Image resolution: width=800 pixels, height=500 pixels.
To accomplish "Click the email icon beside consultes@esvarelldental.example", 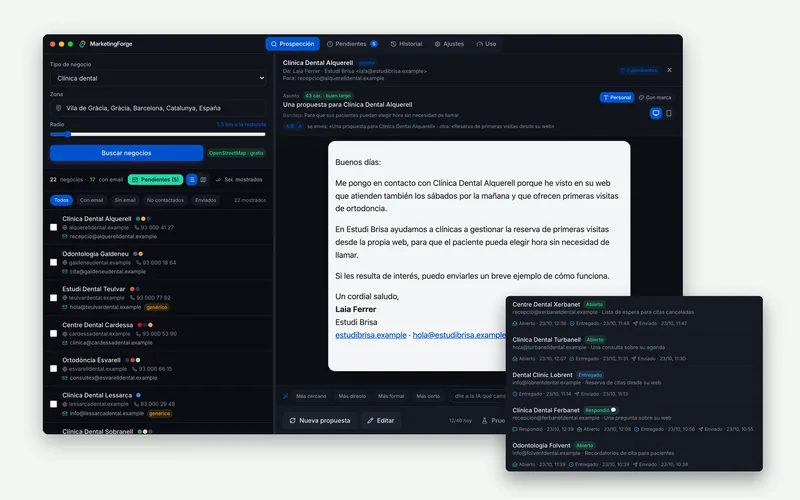I will point(65,378).
